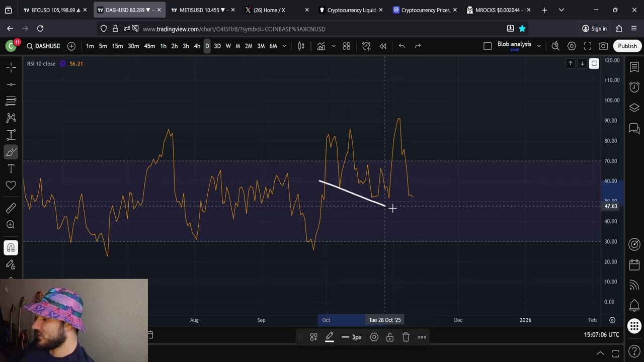Select the Text annotation tool
Image resolution: width=644 pixels, height=362 pixels.
11,168
